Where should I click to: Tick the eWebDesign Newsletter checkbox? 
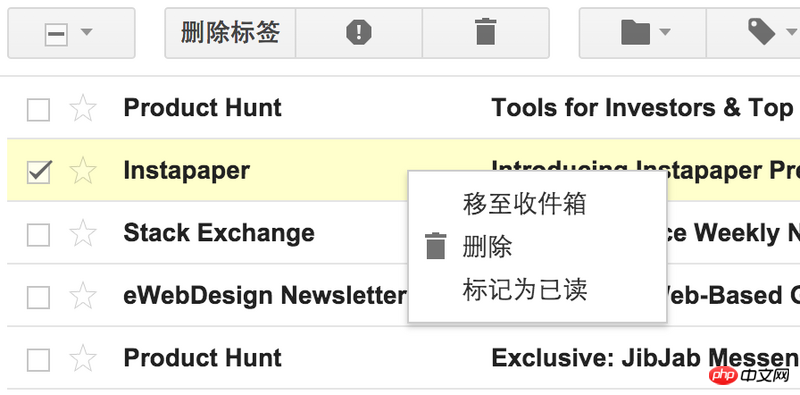tap(38, 298)
